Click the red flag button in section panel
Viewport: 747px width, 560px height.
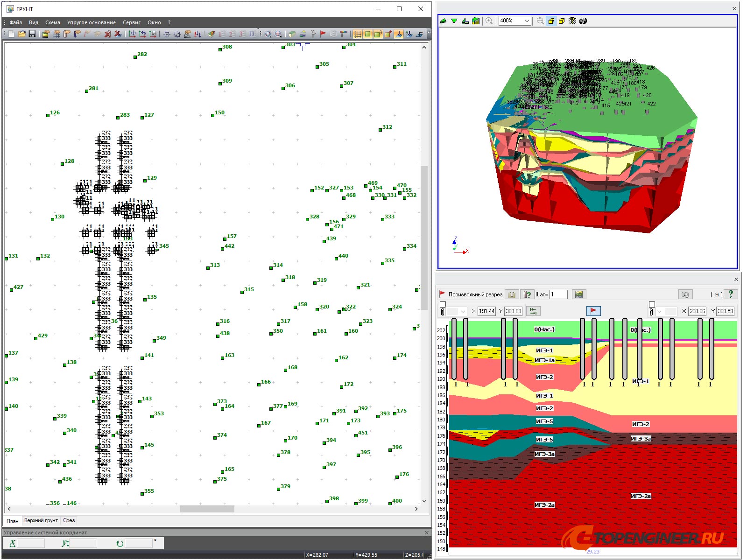pos(593,311)
